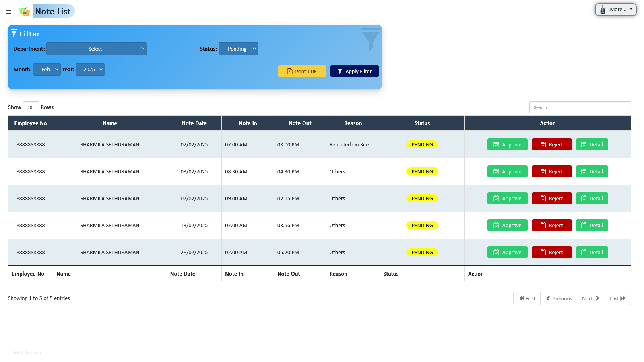Open the Year dropdown showing 2025
Screen dimensions: 644x362
point(90,69)
